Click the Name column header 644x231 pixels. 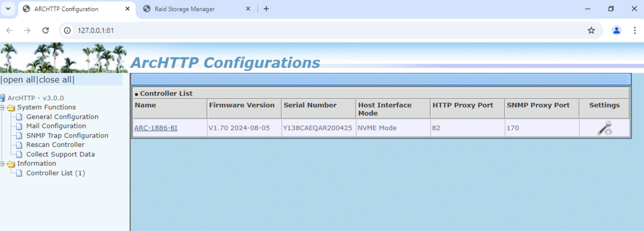(x=170, y=109)
